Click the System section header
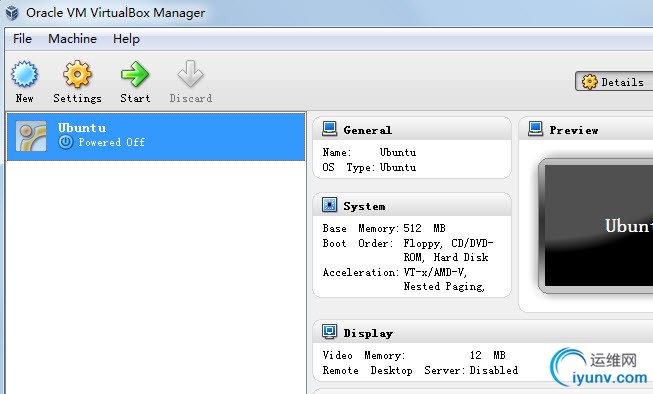The image size is (653, 394). pyautogui.click(x=411, y=205)
